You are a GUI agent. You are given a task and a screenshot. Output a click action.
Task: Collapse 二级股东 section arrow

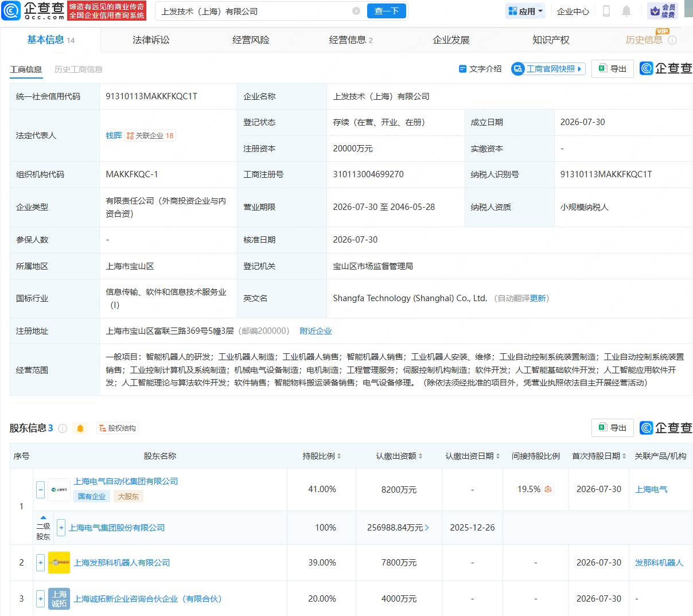(43, 518)
